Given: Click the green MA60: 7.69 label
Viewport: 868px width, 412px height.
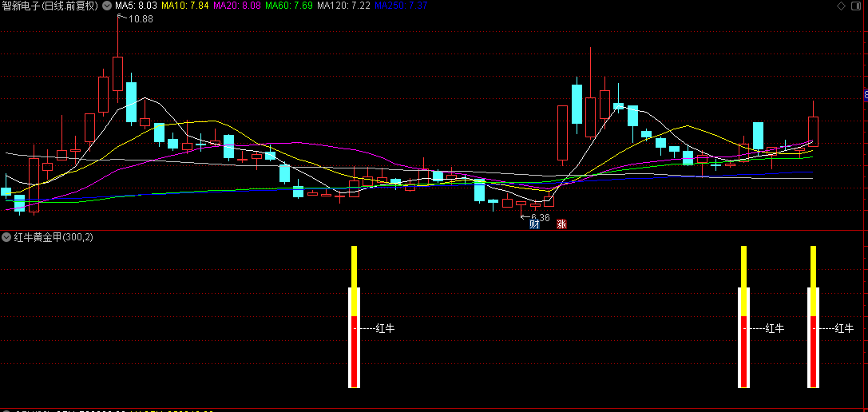Looking at the screenshot, I should pyautogui.click(x=289, y=6).
